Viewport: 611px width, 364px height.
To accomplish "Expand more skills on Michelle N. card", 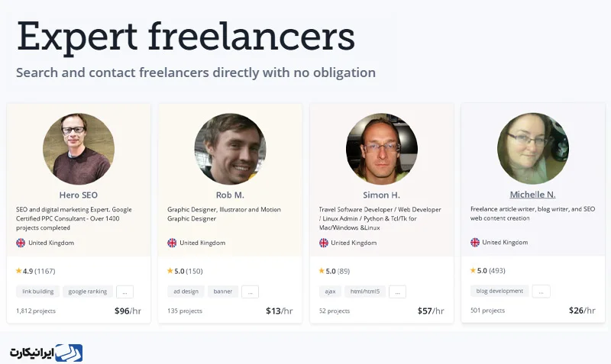I will click(541, 292).
